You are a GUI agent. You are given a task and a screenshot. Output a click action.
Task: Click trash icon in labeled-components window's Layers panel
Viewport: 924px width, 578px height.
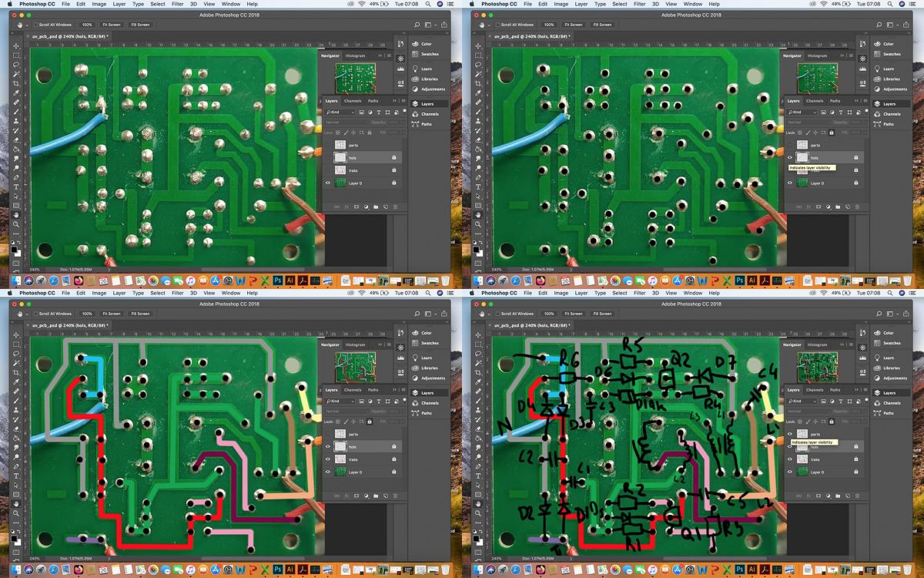[x=857, y=496]
